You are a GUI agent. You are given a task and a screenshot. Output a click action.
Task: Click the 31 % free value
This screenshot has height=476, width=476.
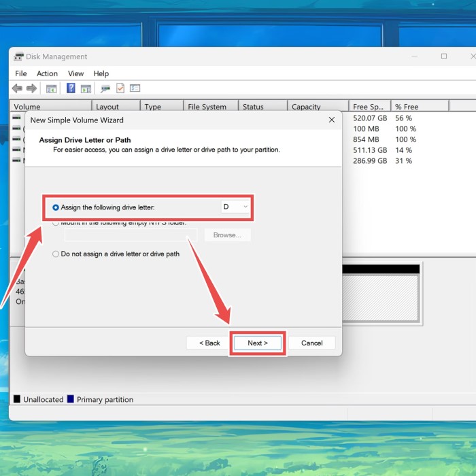pos(403,161)
